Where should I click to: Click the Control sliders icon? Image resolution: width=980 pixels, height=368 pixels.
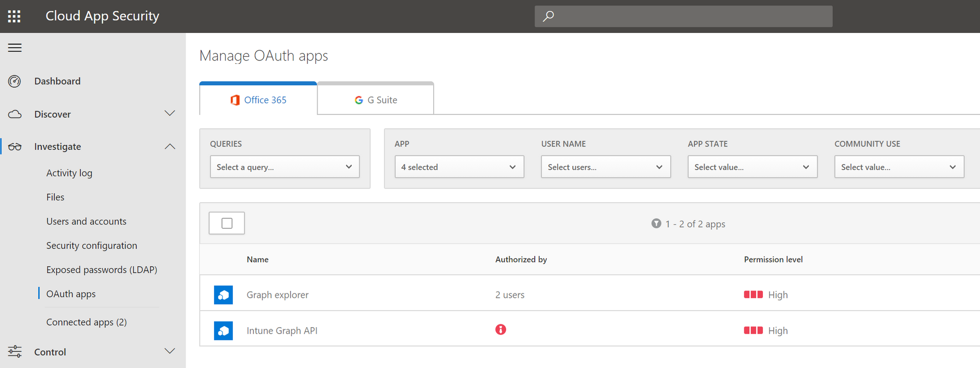(x=15, y=351)
